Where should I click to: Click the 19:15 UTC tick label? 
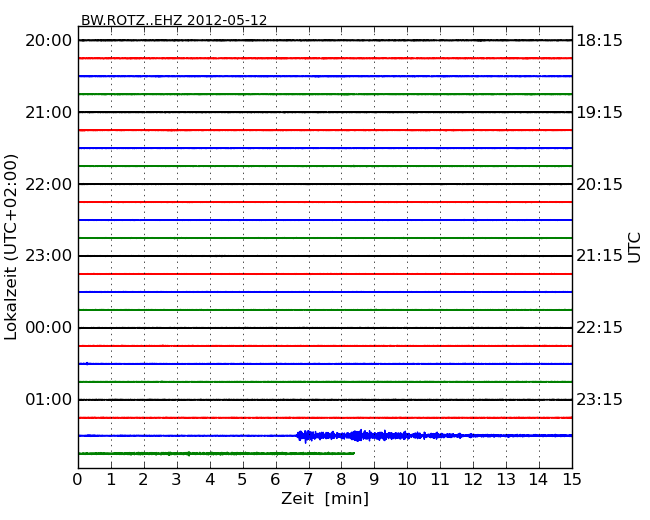599,112
